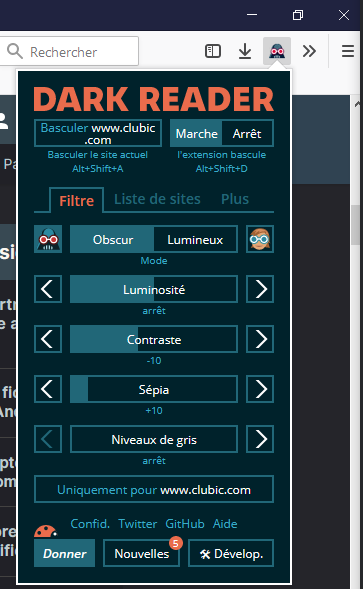Click the Rechercher search field
This screenshot has height=589, width=363.
click(x=69, y=51)
